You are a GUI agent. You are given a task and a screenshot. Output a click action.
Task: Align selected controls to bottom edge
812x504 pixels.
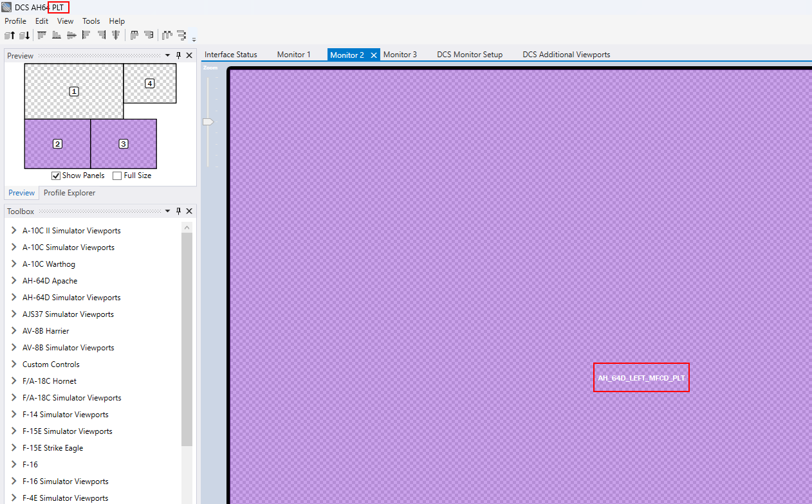[x=57, y=35]
